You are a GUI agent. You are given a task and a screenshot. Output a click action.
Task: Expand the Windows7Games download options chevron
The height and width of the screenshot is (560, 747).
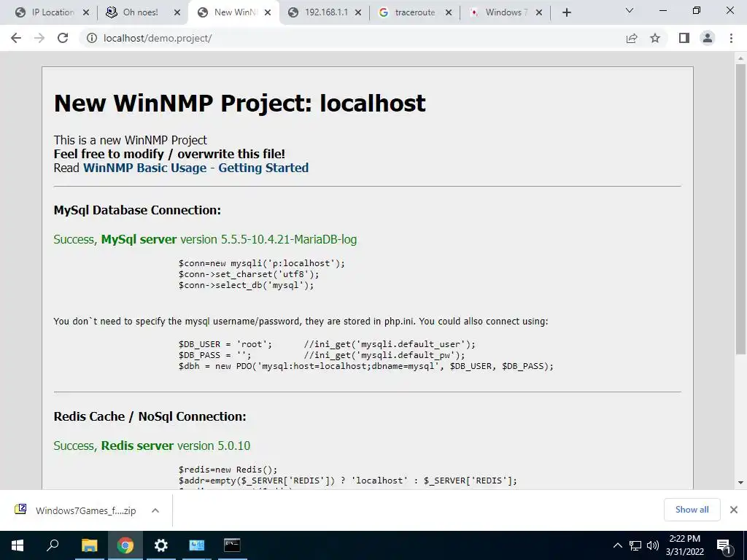click(x=155, y=510)
